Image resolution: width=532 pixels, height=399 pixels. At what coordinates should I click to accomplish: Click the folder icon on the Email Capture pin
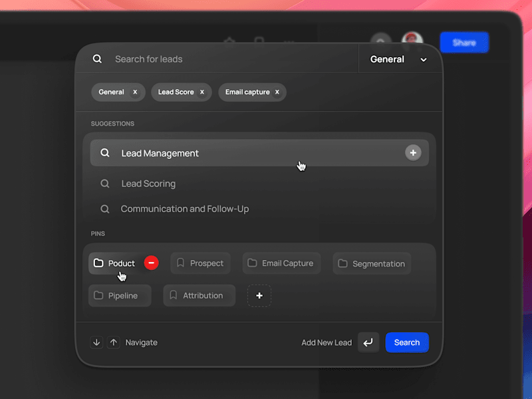[x=252, y=263]
